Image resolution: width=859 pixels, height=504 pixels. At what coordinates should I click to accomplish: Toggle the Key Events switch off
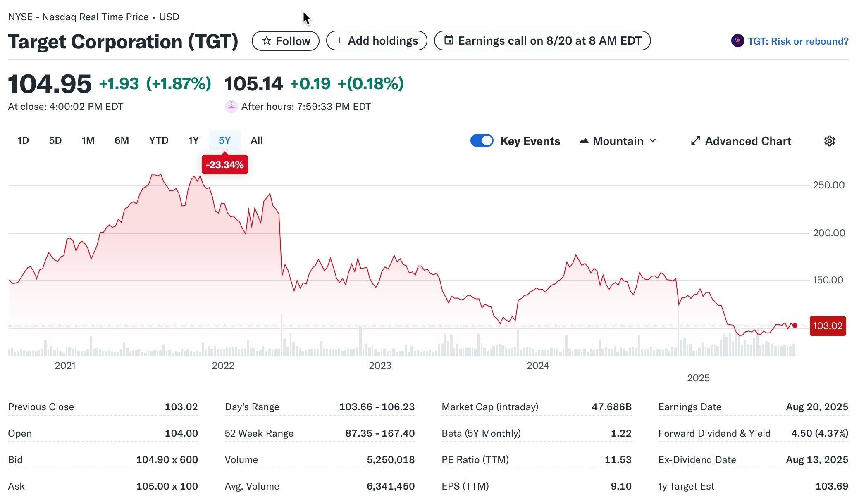click(482, 141)
